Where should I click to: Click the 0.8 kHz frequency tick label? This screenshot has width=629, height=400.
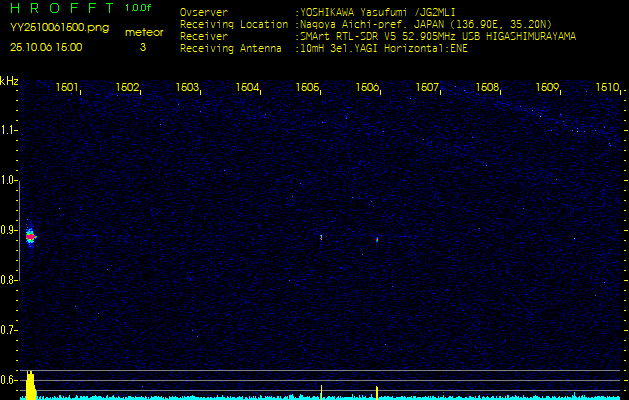[x=9, y=280]
